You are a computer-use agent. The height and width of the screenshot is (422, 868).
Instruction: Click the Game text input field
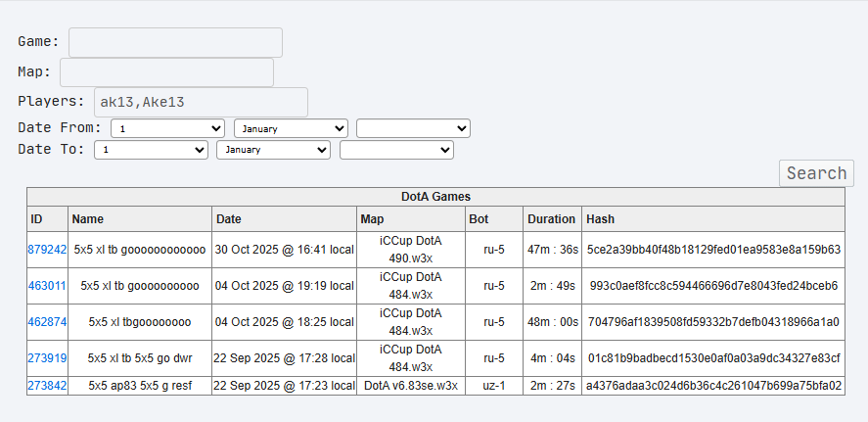175,42
